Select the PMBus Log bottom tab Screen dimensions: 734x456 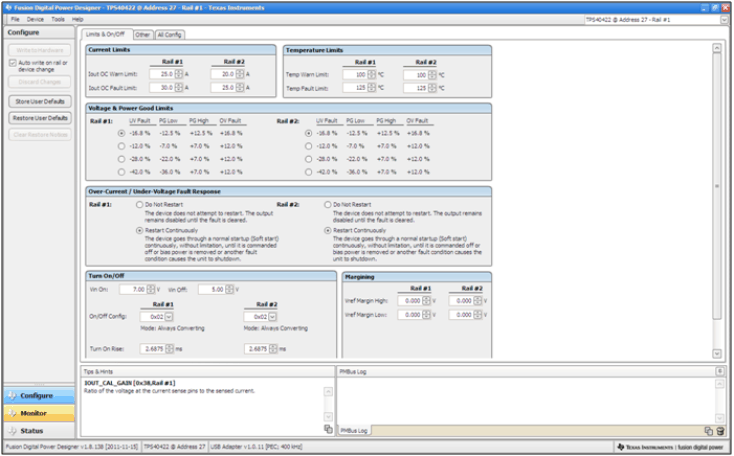tap(354, 431)
